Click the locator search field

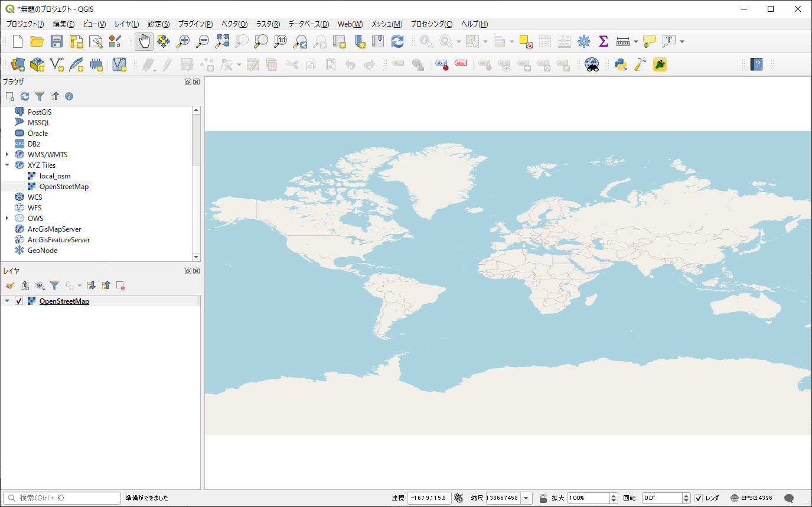[x=62, y=498]
